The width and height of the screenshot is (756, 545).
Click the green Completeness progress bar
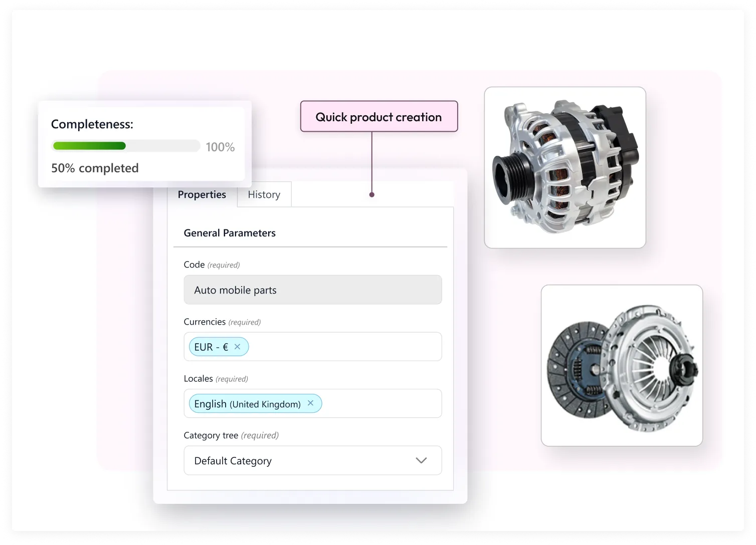90,146
